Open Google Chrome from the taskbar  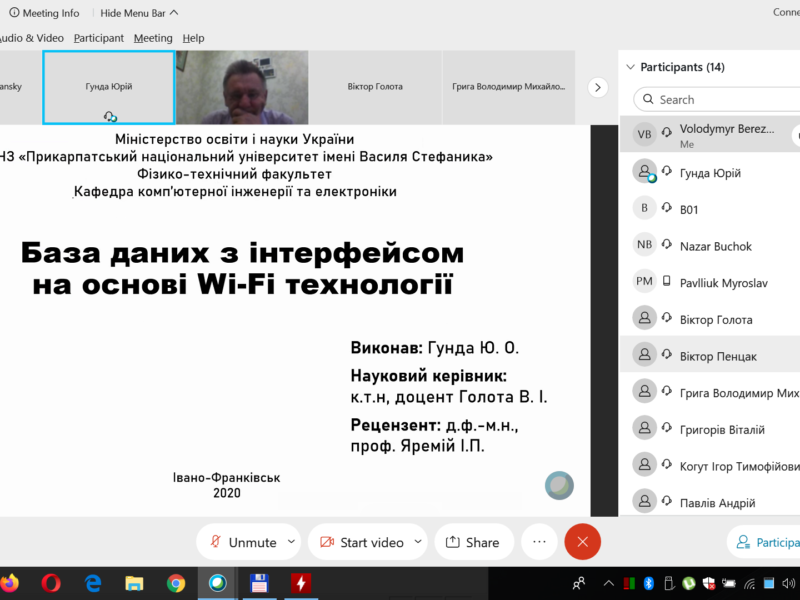[x=176, y=582]
